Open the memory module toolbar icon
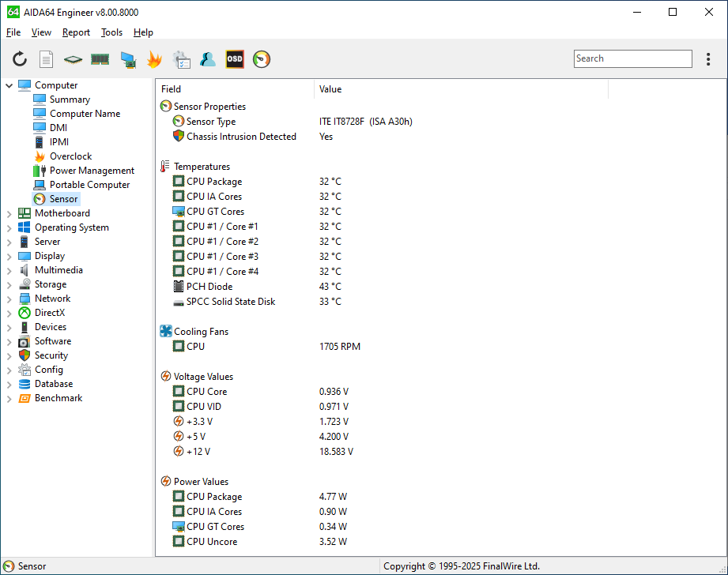 click(100, 59)
